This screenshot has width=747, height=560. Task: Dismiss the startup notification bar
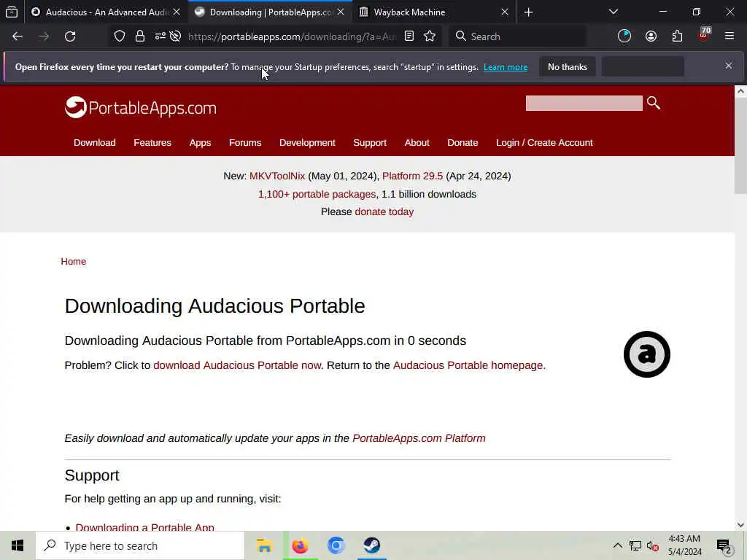click(729, 66)
